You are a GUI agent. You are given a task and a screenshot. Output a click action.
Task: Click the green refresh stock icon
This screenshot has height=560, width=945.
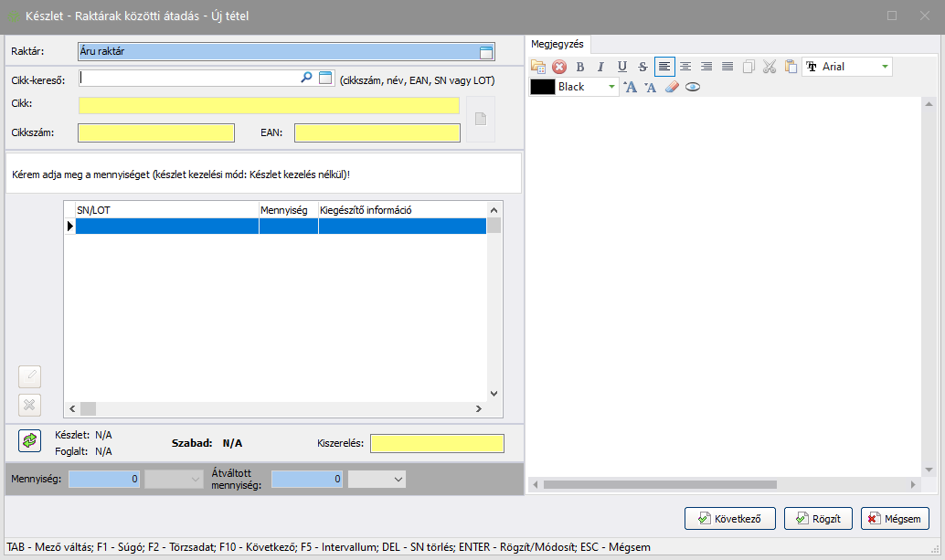point(30,440)
